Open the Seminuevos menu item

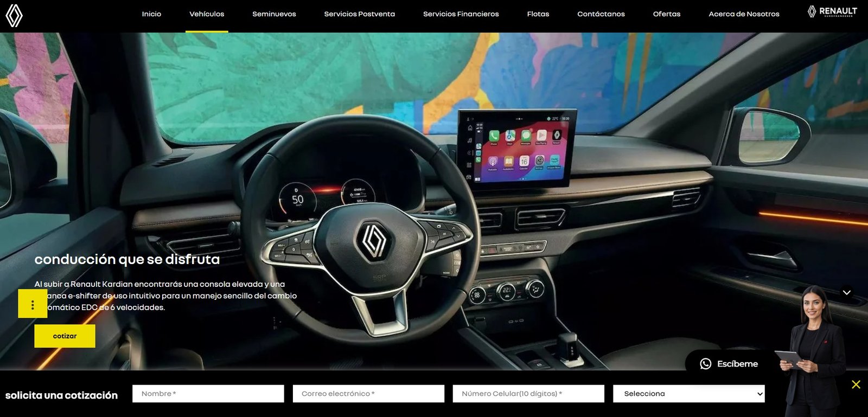point(274,14)
